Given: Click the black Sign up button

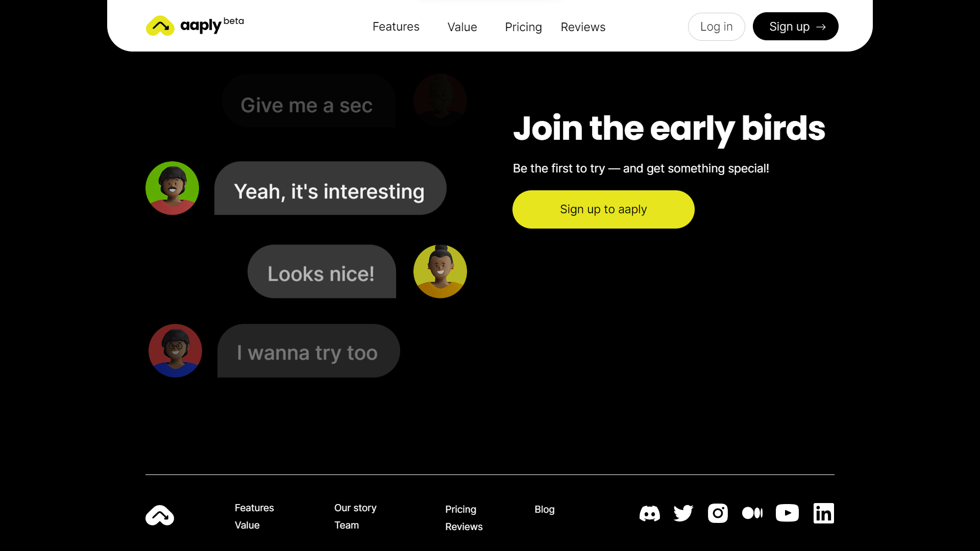Looking at the screenshot, I should click(795, 27).
